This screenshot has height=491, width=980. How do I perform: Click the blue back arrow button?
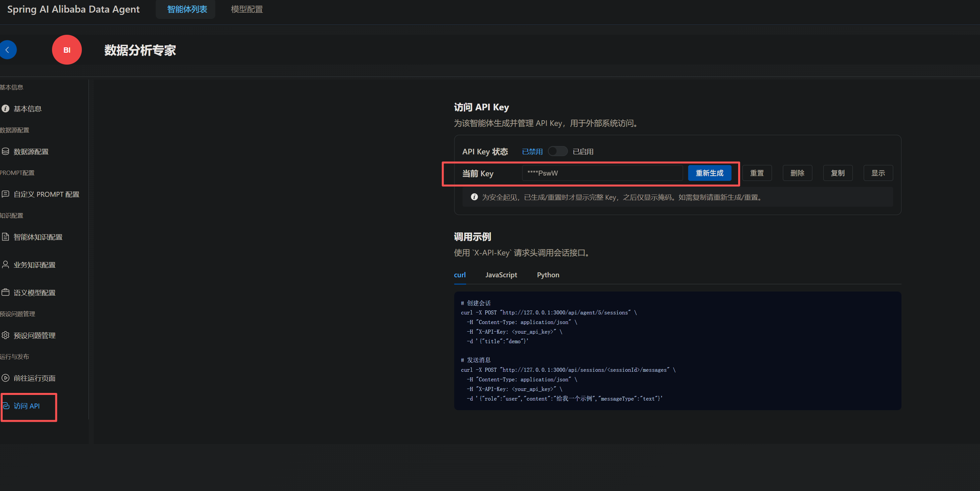pyautogui.click(x=7, y=50)
